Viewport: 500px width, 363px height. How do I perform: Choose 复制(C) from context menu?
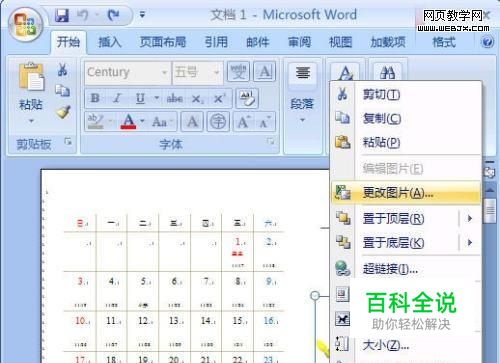click(406, 118)
